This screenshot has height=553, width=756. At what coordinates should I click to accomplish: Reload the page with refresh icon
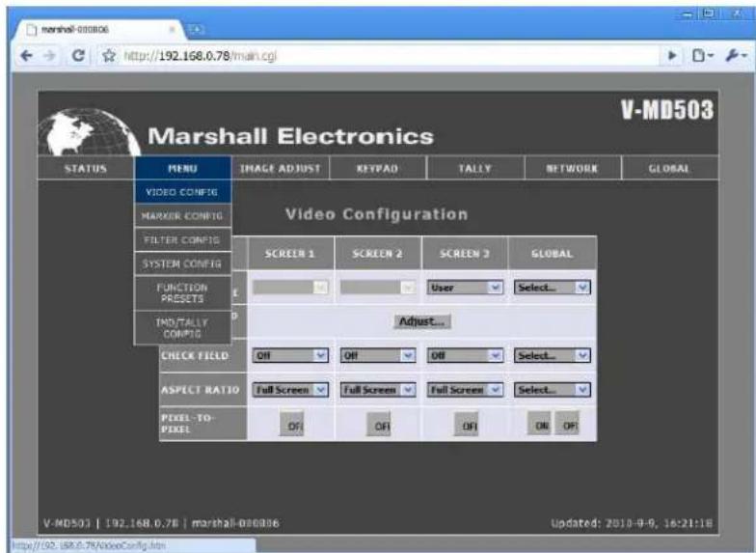click(78, 56)
